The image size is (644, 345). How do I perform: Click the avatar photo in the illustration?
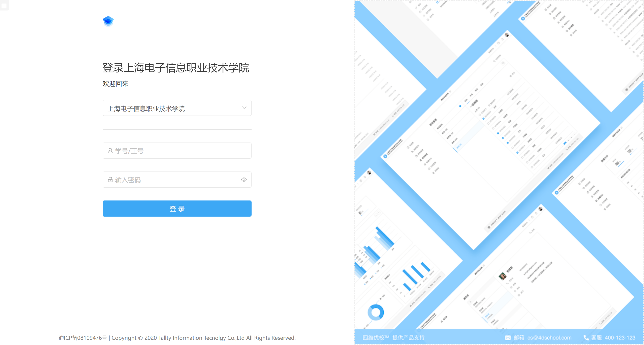pyautogui.click(x=502, y=276)
